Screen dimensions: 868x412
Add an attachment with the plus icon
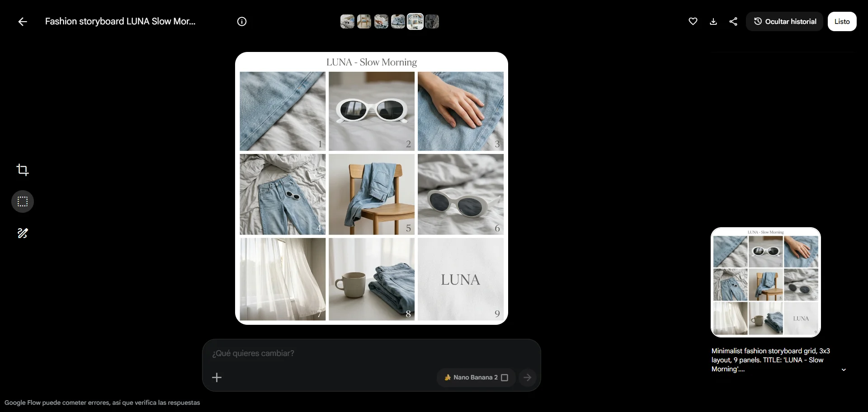pyautogui.click(x=217, y=378)
